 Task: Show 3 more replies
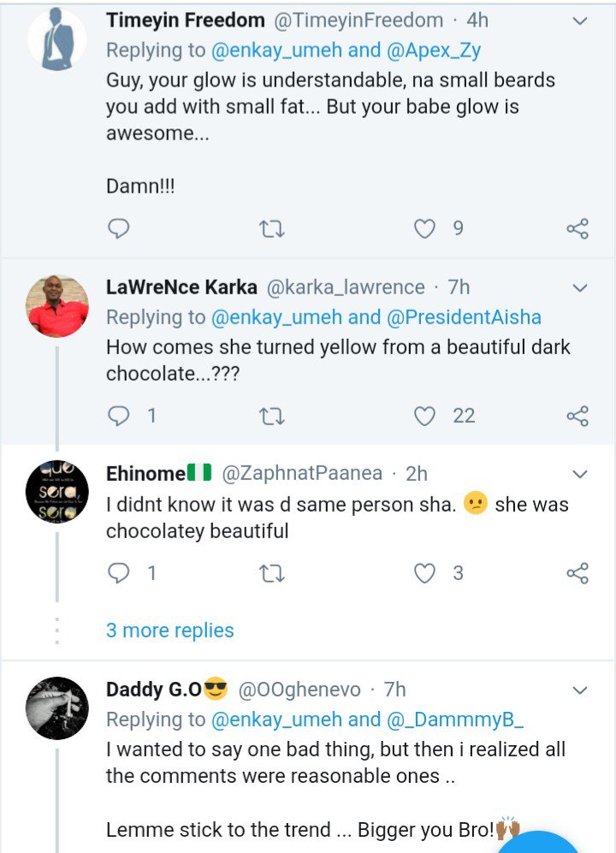[169, 631]
